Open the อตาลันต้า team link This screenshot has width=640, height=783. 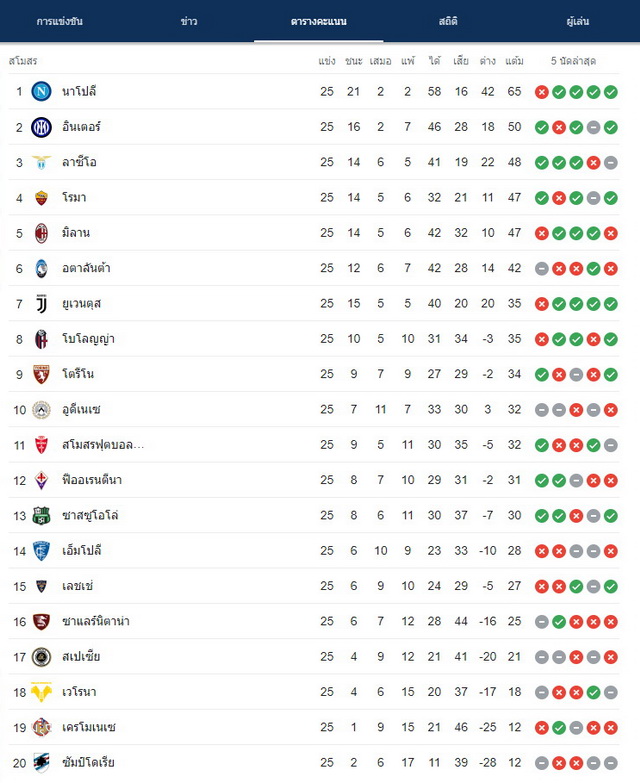86,268
